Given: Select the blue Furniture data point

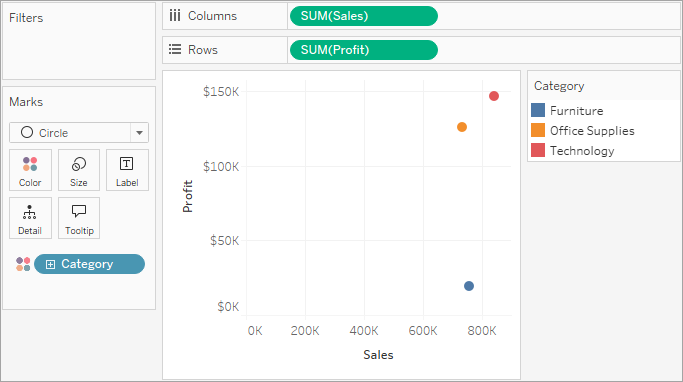Looking at the screenshot, I should tap(469, 286).
